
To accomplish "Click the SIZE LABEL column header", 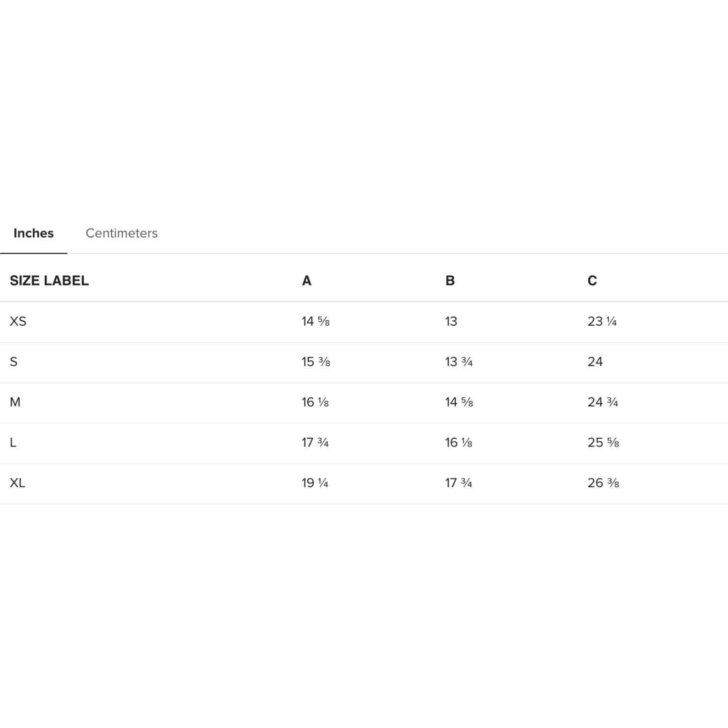I will point(49,281).
